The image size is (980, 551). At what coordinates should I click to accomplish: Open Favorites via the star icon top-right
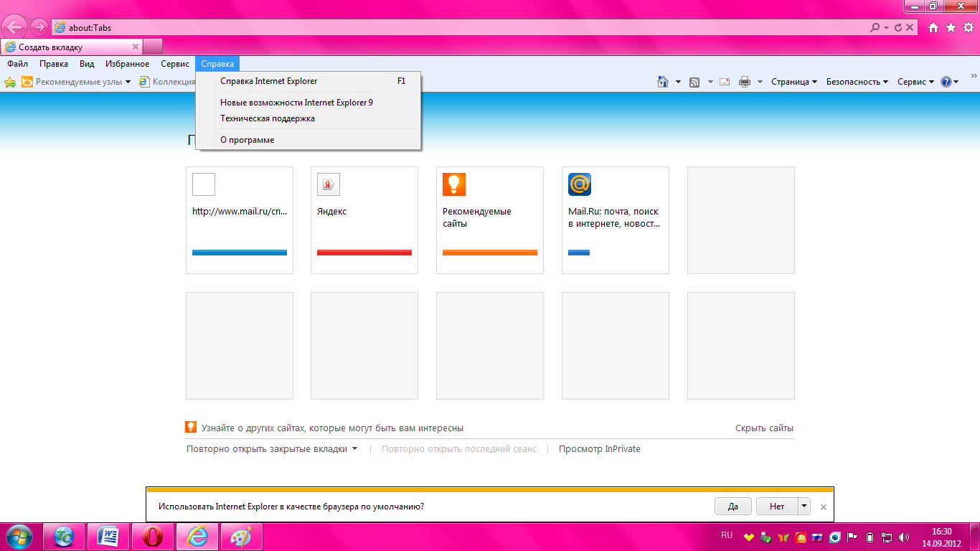pyautogui.click(x=951, y=28)
